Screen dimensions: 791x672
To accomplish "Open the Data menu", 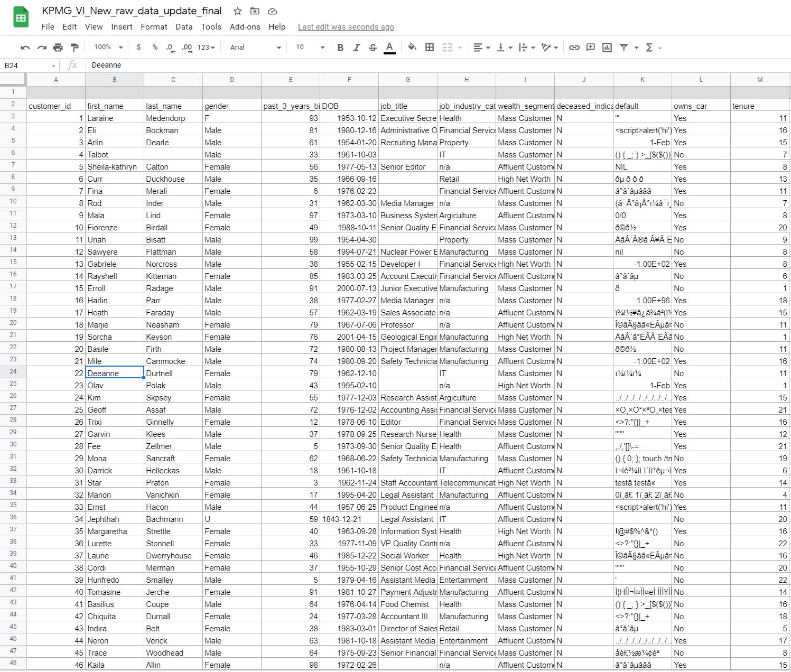I will pyautogui.click(x=184, y=27).
